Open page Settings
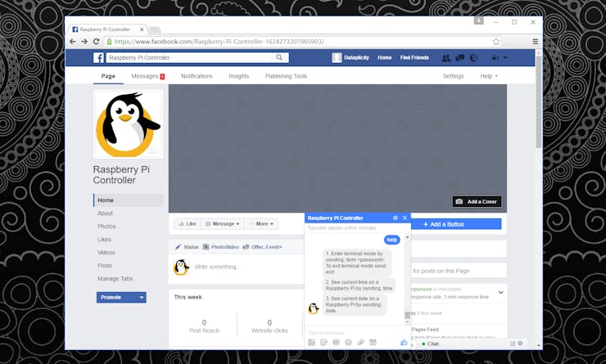The width and height of the screenshot is (606, 364). 454,76
